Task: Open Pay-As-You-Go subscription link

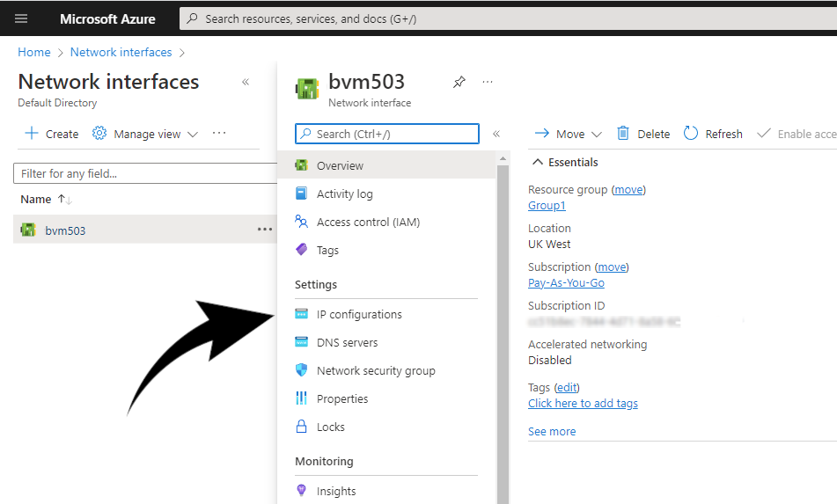Action: [x=567, y=282]
